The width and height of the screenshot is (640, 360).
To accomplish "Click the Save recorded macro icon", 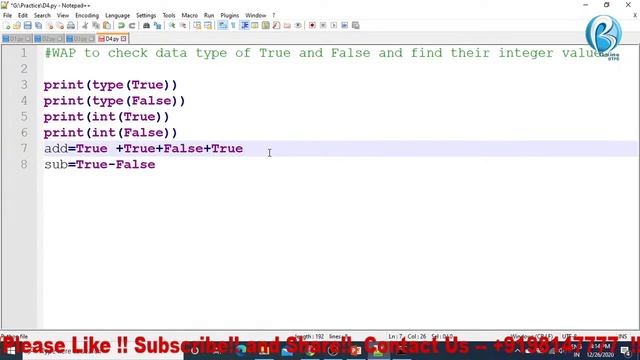I will [x=356, y=25].
